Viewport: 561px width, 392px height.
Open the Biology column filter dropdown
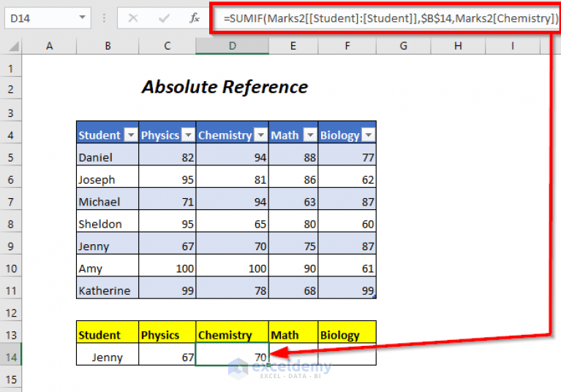(x=368, y=135)
